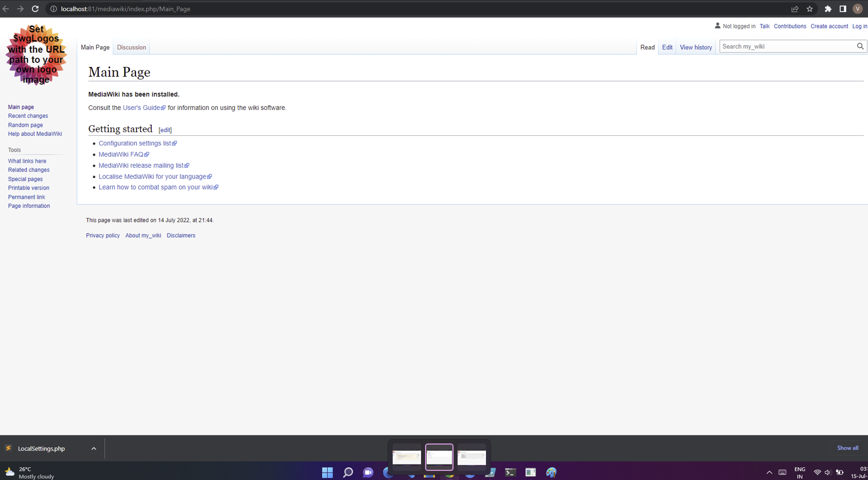Click the browser address bar URL
Image resolution: width=868 pixels, height=480 pixels.
pos(125,9)
